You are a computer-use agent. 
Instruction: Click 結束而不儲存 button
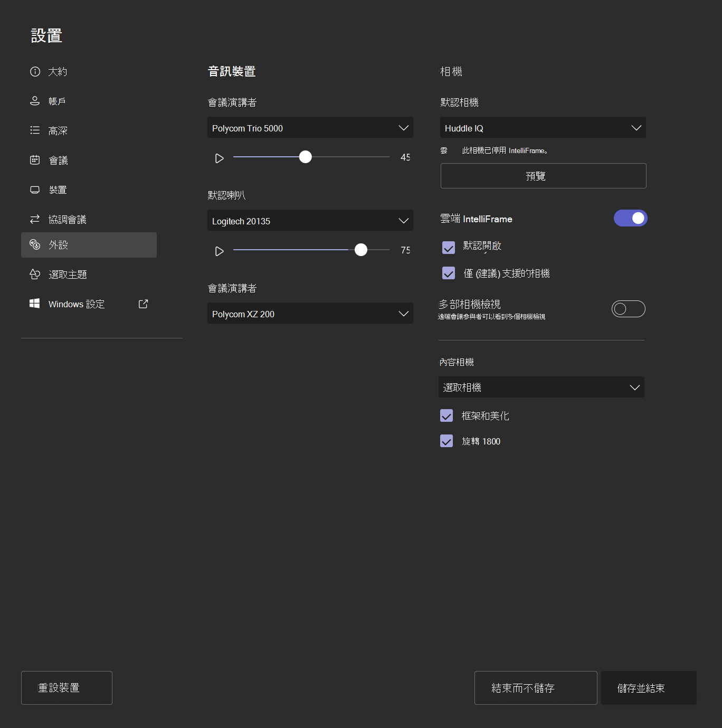(x=536, y=688)
